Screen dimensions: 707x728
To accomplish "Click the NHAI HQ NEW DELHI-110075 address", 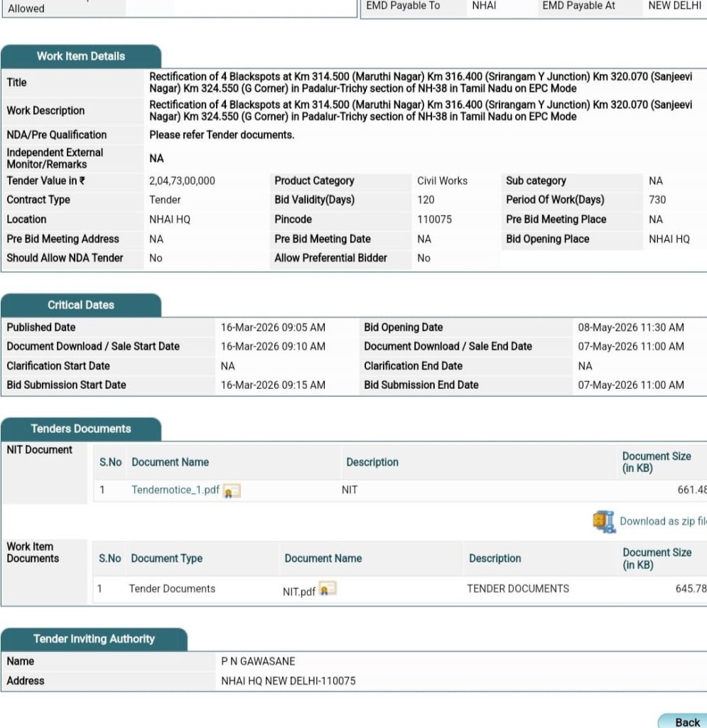I will (x=288, y=681).
